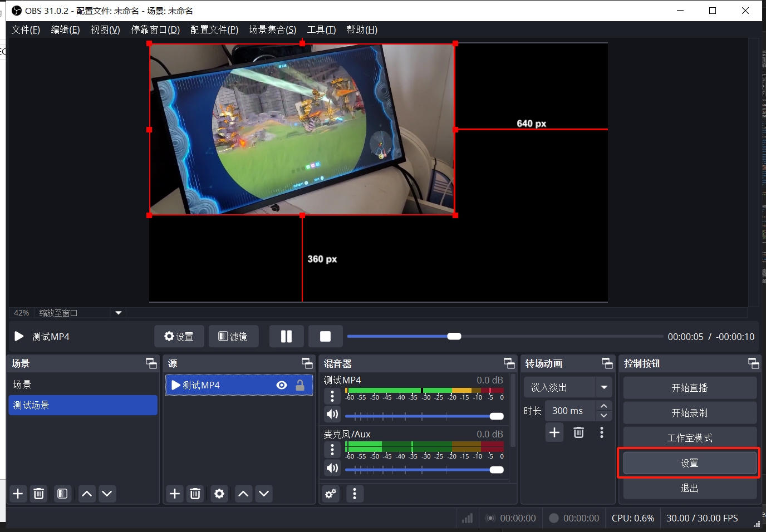Add a new source with plus icon

click(x=175, y=494)
